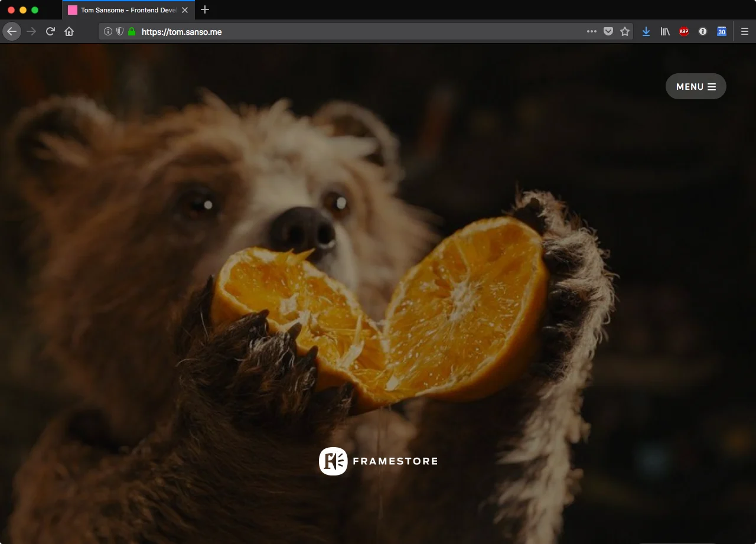Show downloads progress panel

[646, 31]
